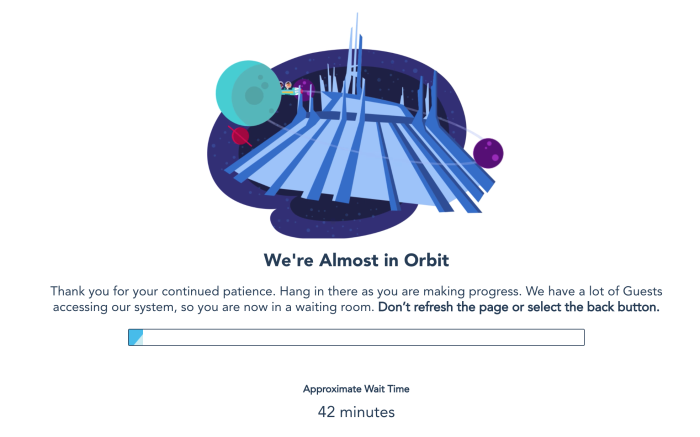Click the filled blue segment of progress bar
The width and height of the screenshot is (700, 437).
click(x=136, y=337)
